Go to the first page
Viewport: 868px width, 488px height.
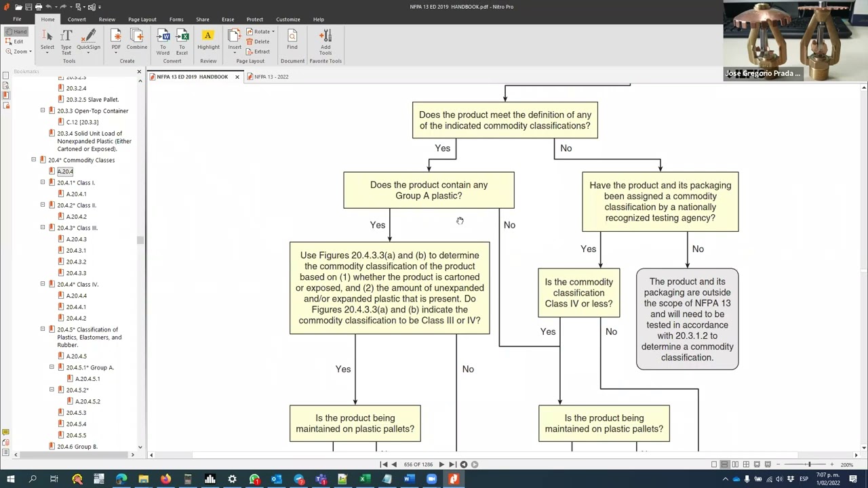[384, 464]
